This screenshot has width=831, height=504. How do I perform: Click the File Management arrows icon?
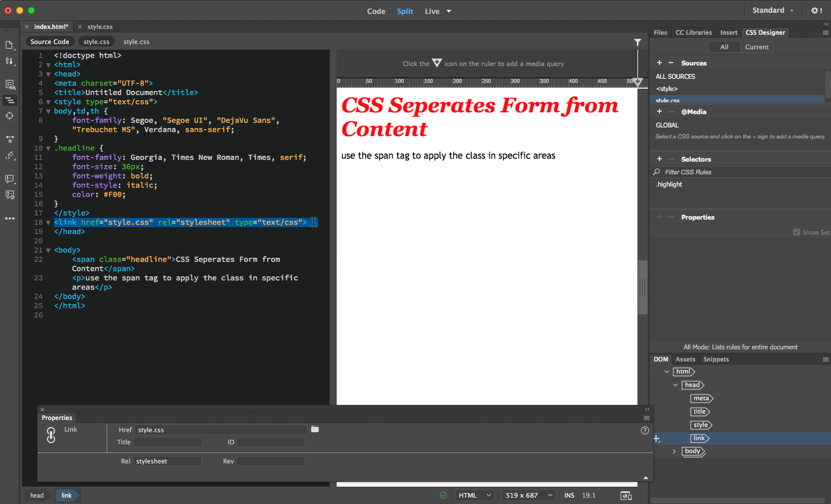(9, 61)
